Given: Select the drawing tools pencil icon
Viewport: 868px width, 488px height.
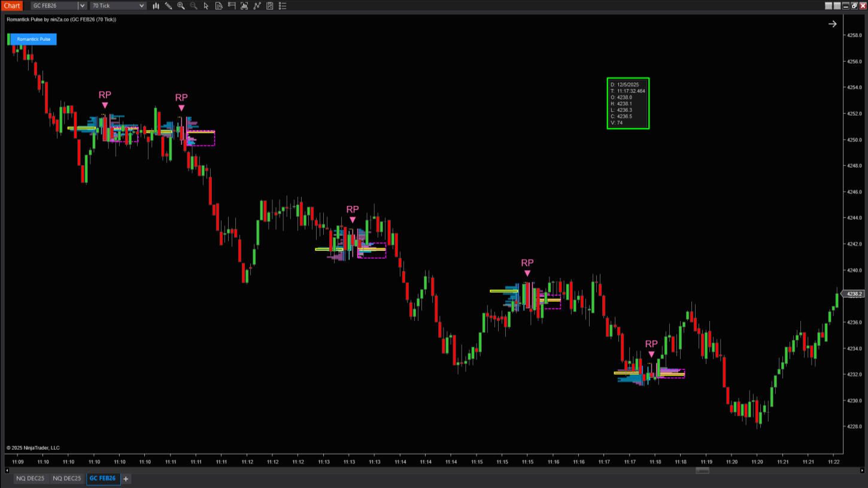Looking at the screenshot, I should click(168, 6).
